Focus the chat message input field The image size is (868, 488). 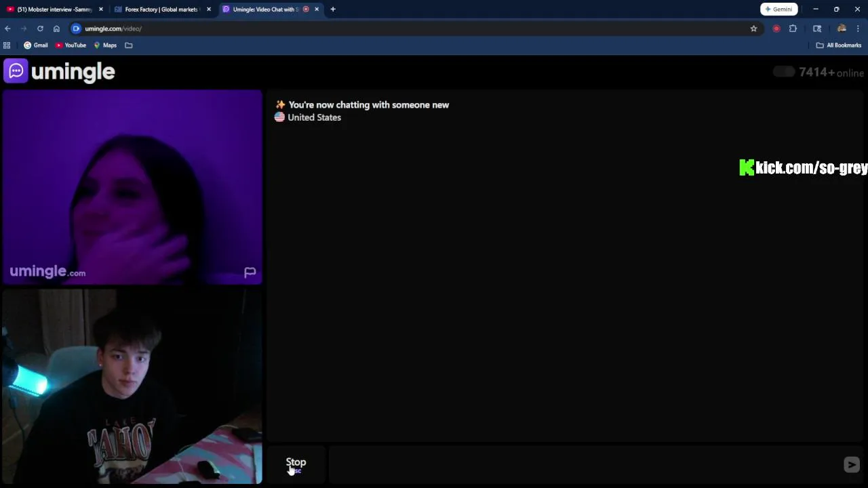pyautogui.click(x=583, y=464)
